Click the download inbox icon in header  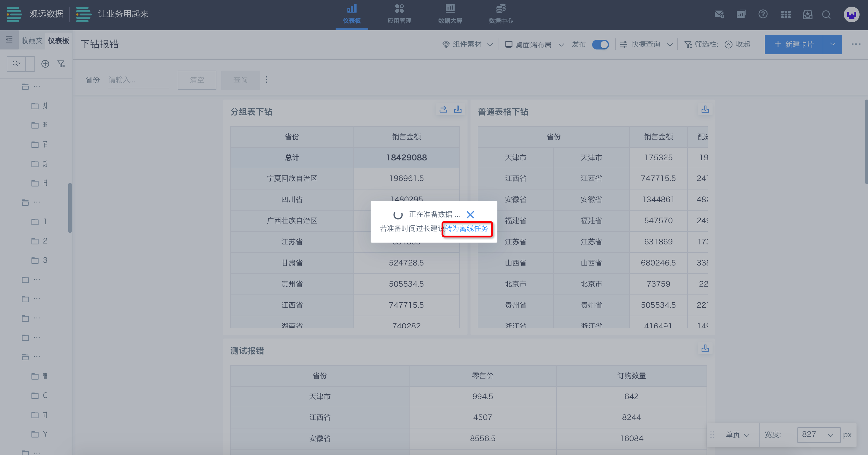(807, 14)
